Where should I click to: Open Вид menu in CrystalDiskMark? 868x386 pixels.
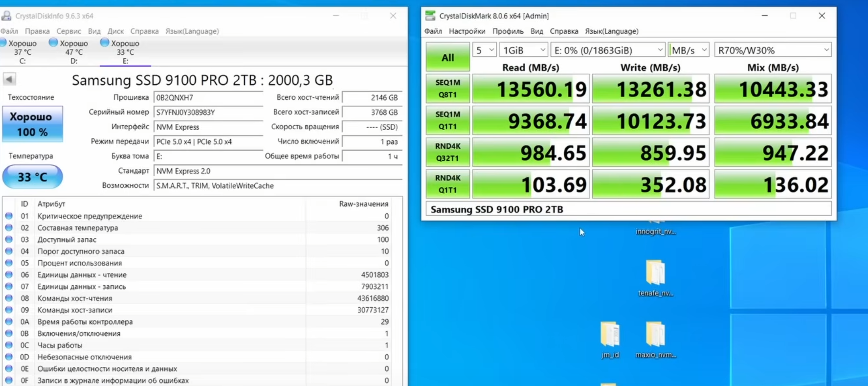pos(536,31)
